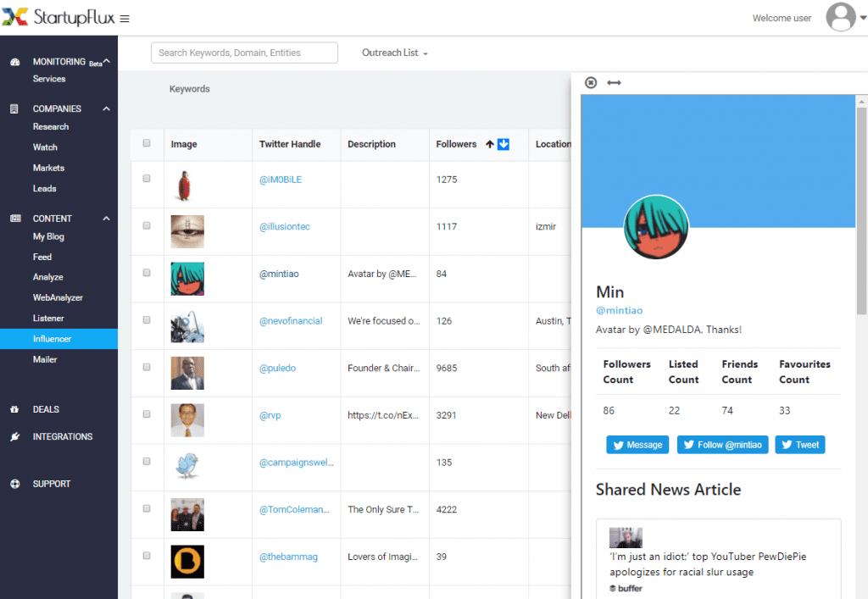Check the box for @campaignswel... row
The height and width of the screenshot is (599, 868).
[147, 461]
